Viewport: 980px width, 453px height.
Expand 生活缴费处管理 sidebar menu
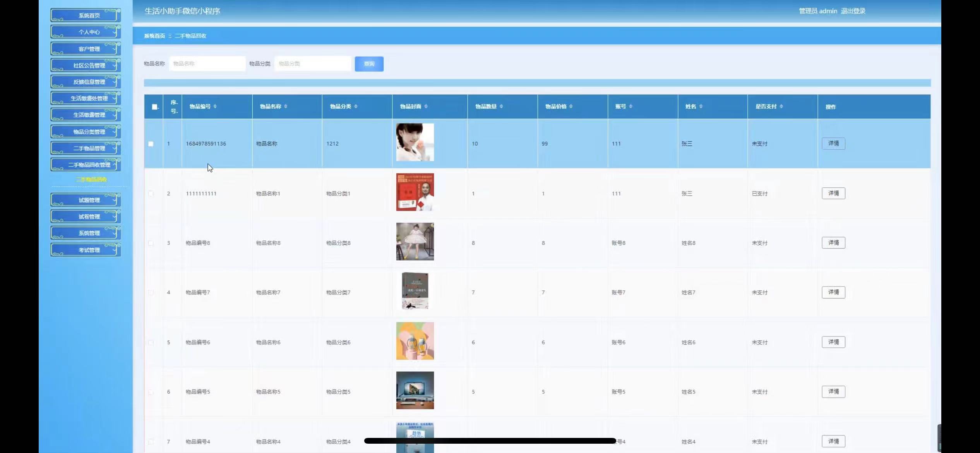(x=86, y=98)
